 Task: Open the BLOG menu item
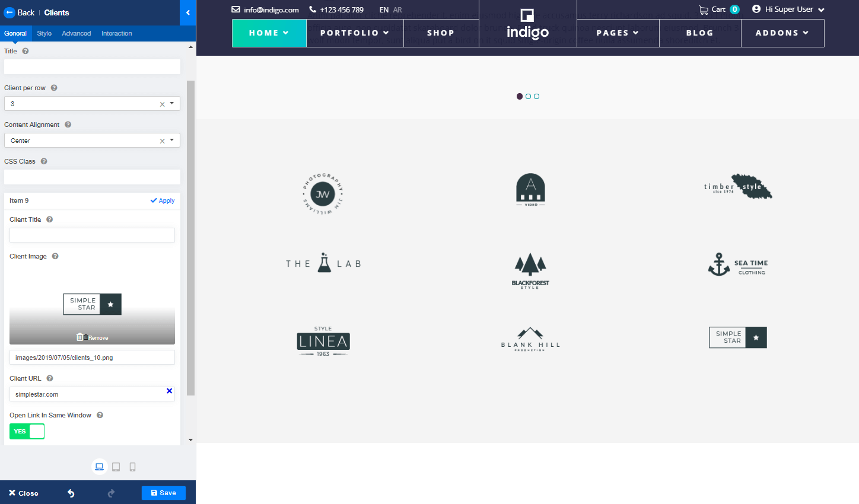(700, 33)
